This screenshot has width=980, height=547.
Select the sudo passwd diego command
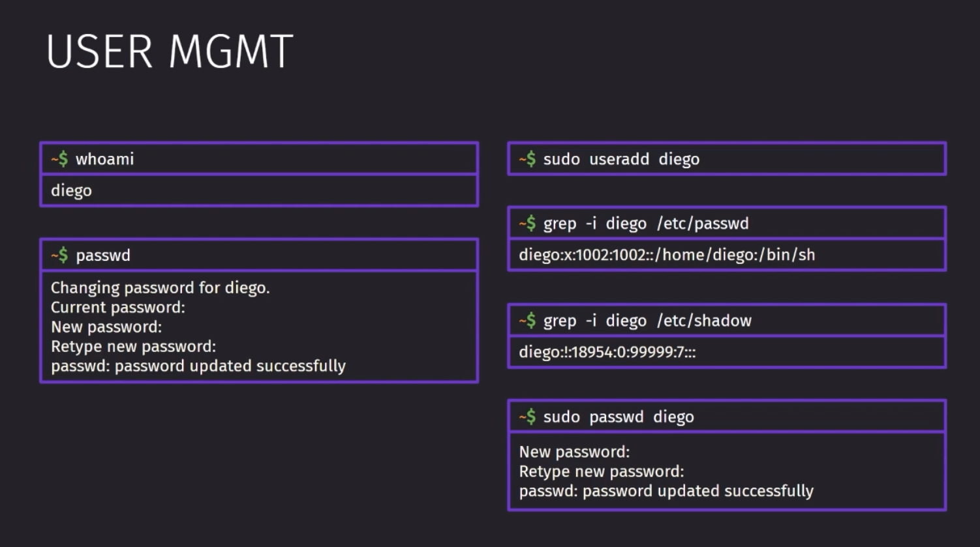(619, 417)
